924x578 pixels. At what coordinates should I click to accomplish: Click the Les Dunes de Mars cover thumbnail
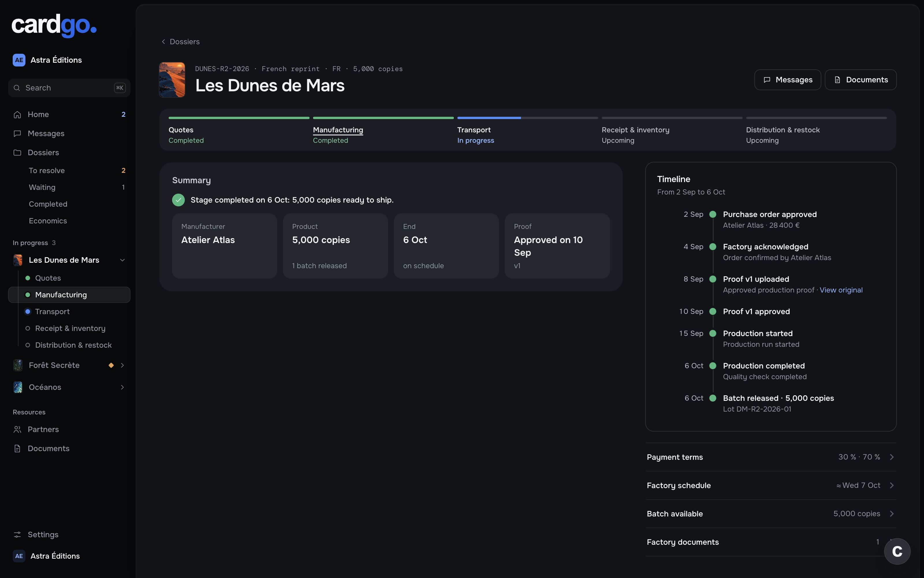172,79
